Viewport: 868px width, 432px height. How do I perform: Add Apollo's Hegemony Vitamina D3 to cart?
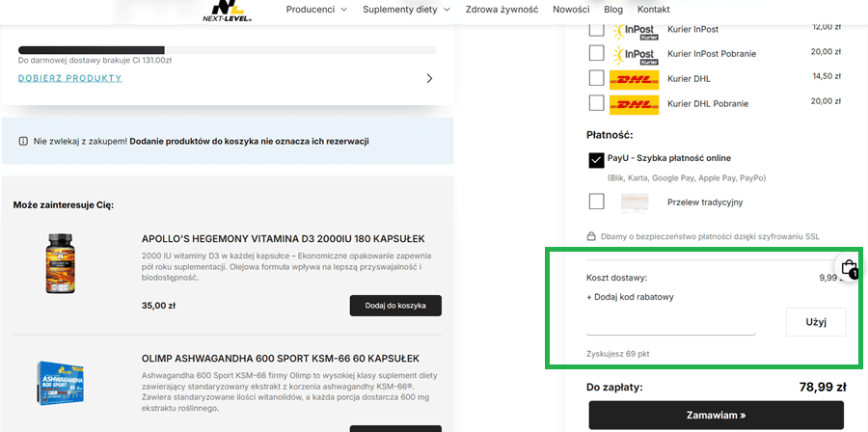click(395, 306)
